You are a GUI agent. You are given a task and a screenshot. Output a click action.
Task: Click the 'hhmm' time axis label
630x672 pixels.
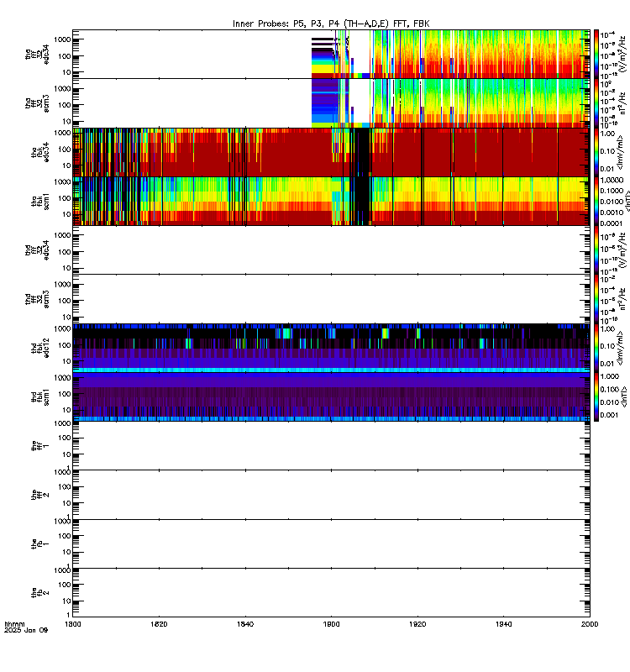coord(14,624)
